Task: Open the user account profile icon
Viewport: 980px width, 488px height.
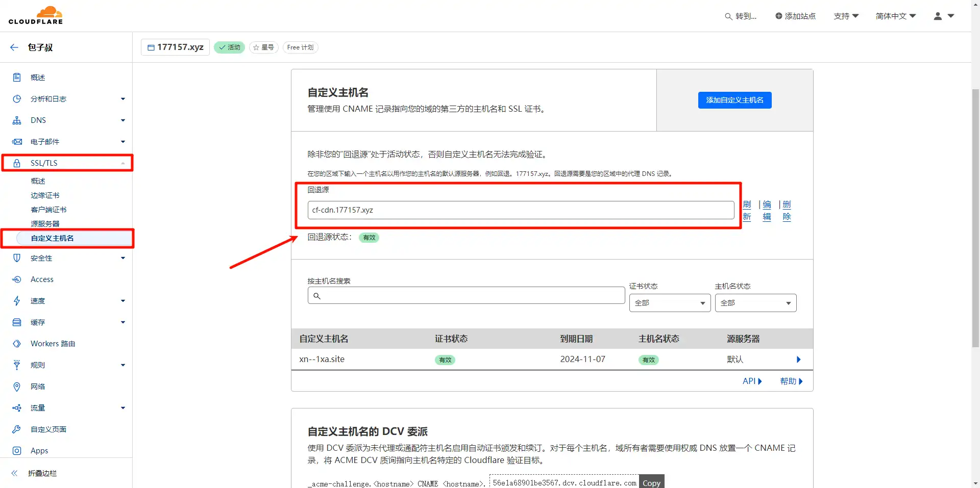Action: click(938, 16)
